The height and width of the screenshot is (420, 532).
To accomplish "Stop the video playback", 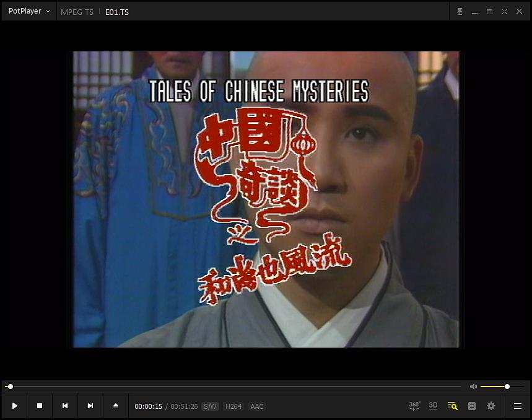I will (x=40, y=406).
